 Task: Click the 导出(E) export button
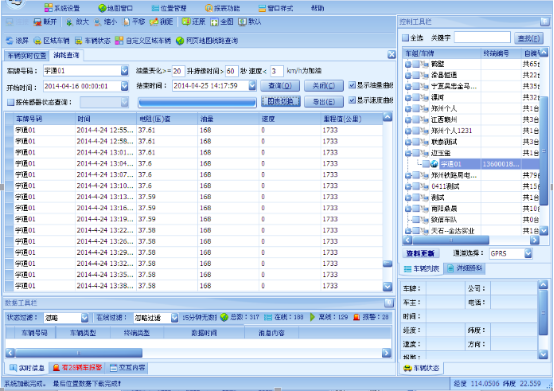(x=324, y=102)
